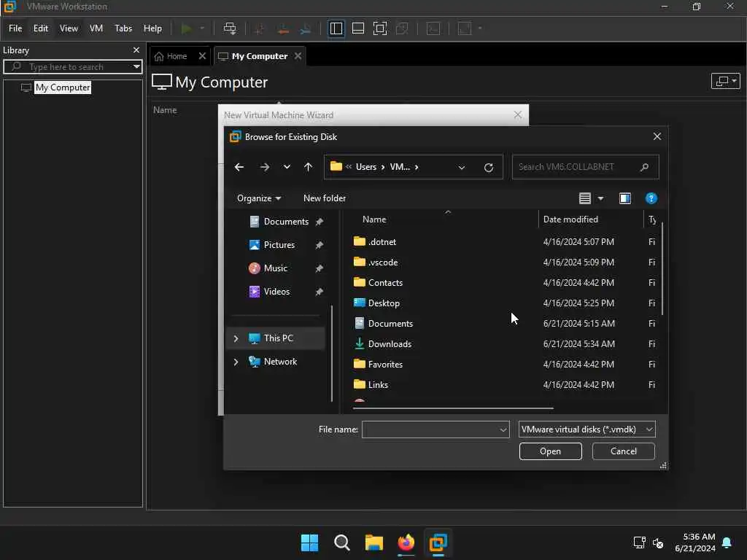The image size is (747, 560).
Task: Click the file list vertical scrollbar
Action: (x=662, y=268)
